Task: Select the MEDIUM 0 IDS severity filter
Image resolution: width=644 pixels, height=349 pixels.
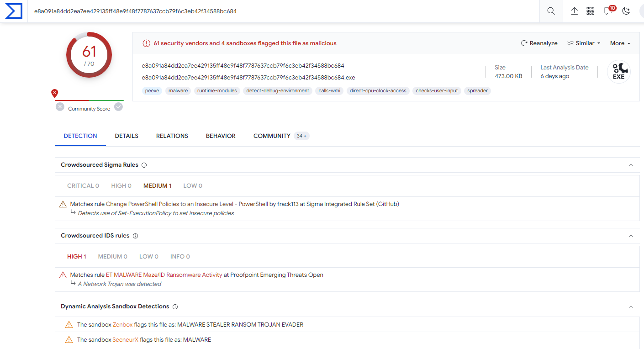Action: tap(112, 257)
